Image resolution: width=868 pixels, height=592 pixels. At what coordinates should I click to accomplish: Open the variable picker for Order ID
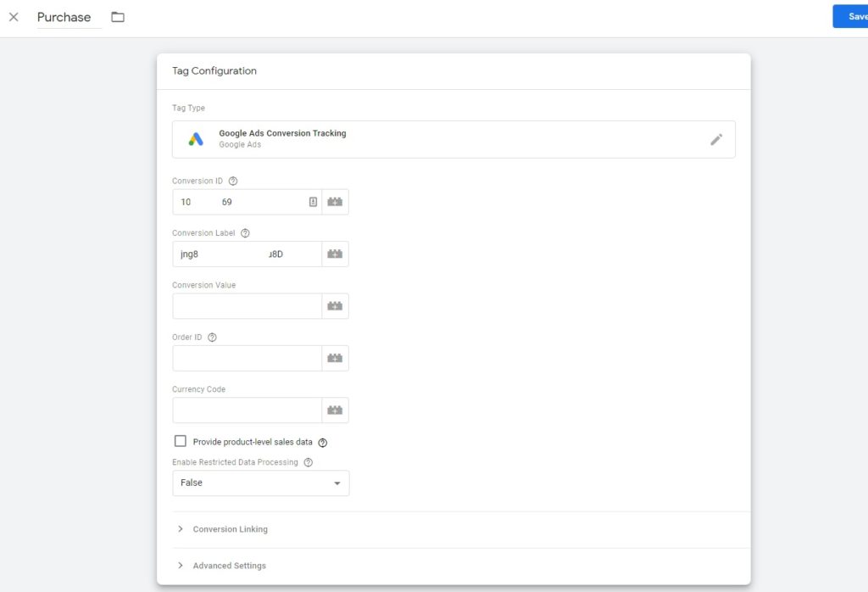(x=335, y=357)
